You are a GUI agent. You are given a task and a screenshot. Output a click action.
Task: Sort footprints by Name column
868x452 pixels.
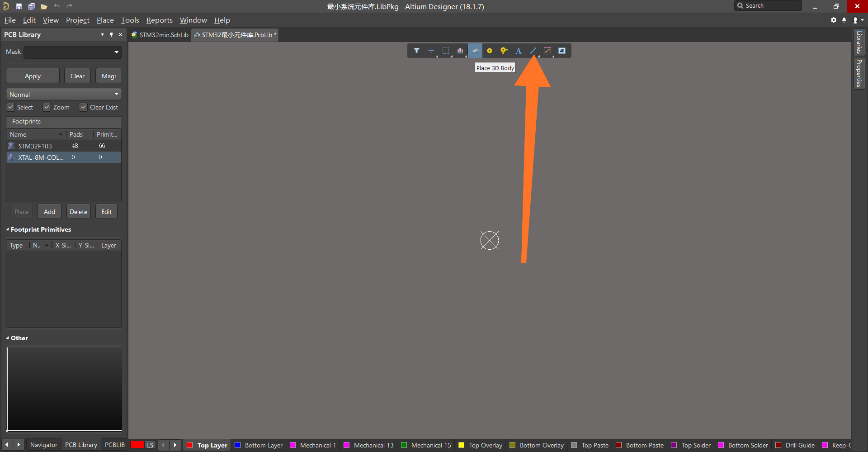click(36, 134)
